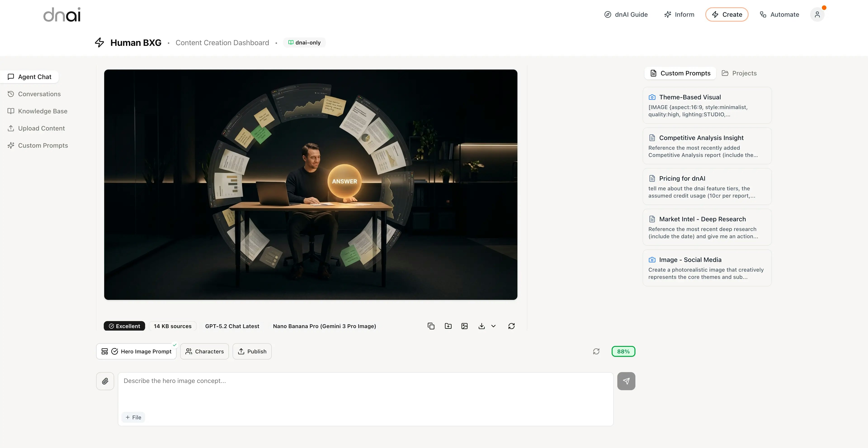
Task: Open the Characters selector
Action: pyautogui.click(x=205, y=351)
